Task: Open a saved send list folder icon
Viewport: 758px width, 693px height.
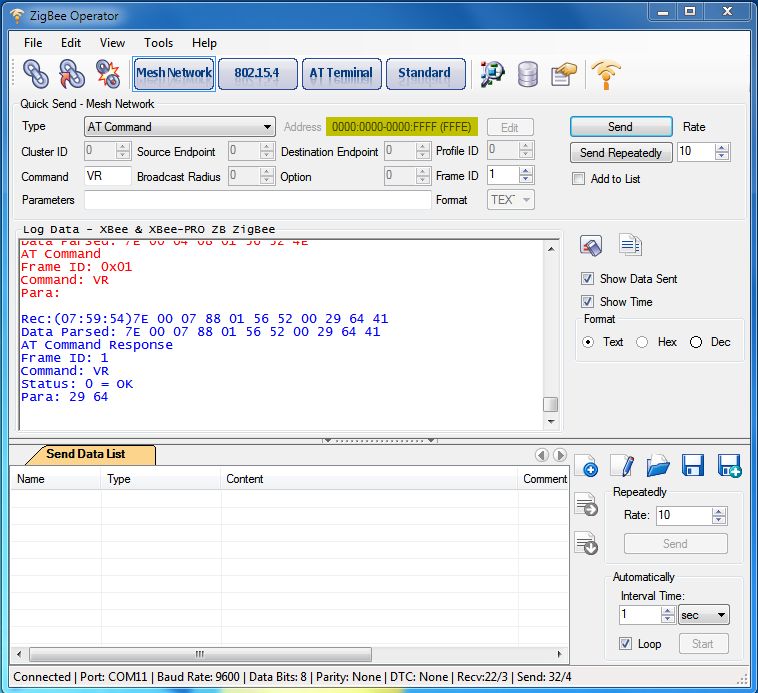Action: click(x=657, y=466)
